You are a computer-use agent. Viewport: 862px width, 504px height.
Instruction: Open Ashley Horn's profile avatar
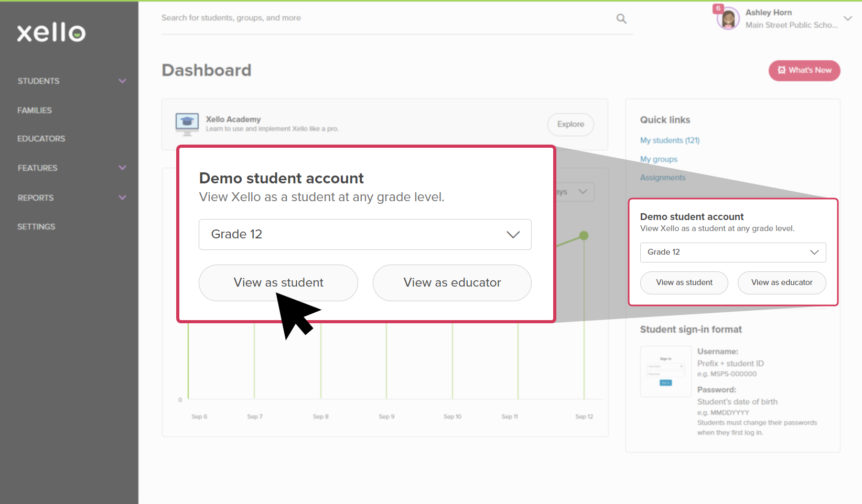(x=728, y=19)
